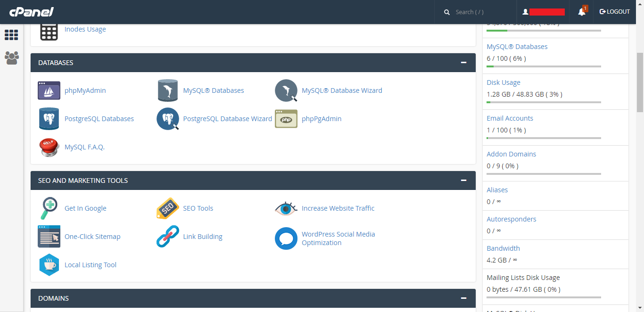Click the Search features input field
The image size is (644, 312).
[x=481, y=12]
